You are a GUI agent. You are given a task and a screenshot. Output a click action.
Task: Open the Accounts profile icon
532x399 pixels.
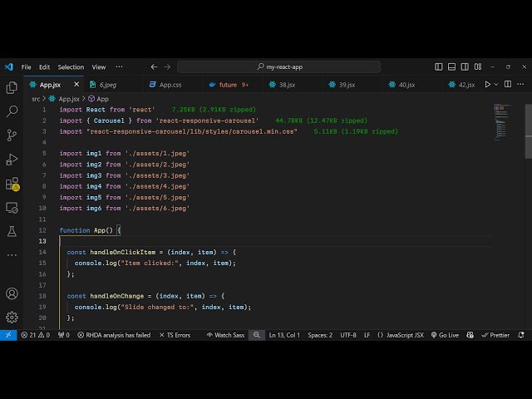tap(12, 293)
